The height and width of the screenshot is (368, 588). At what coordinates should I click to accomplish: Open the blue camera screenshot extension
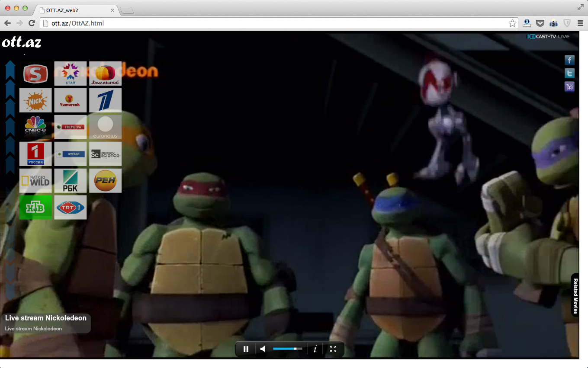[553, 23]
